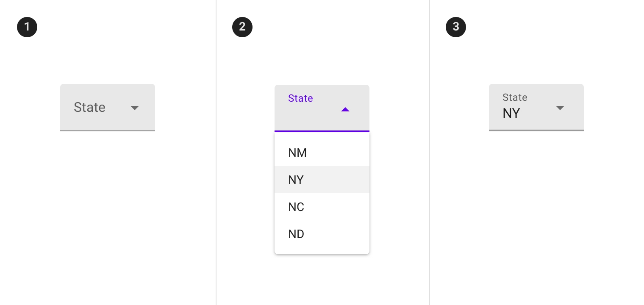644x305 pixels.
Task: Click the selected NY value in filled field
Action: coord(511,113)
